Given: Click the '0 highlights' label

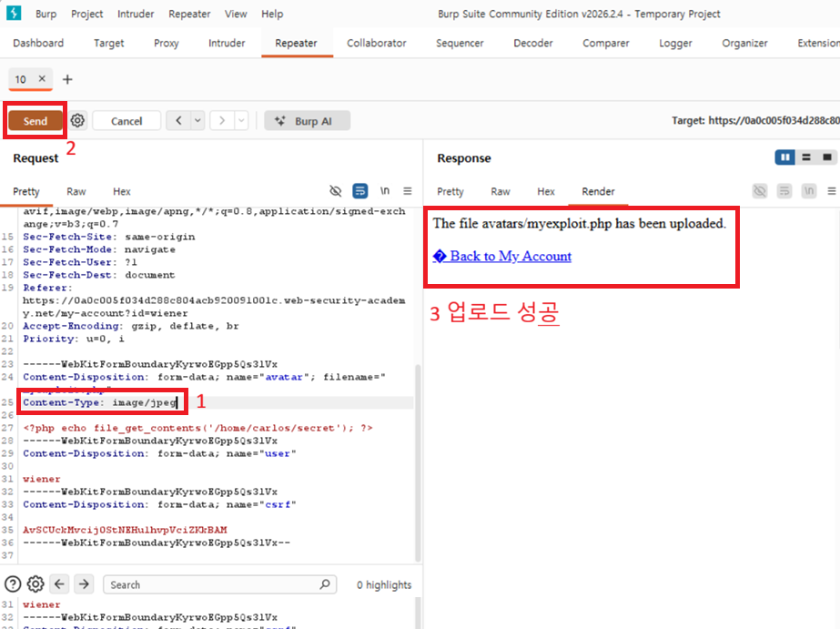Looking at the screenshot, I should point(384,585).
